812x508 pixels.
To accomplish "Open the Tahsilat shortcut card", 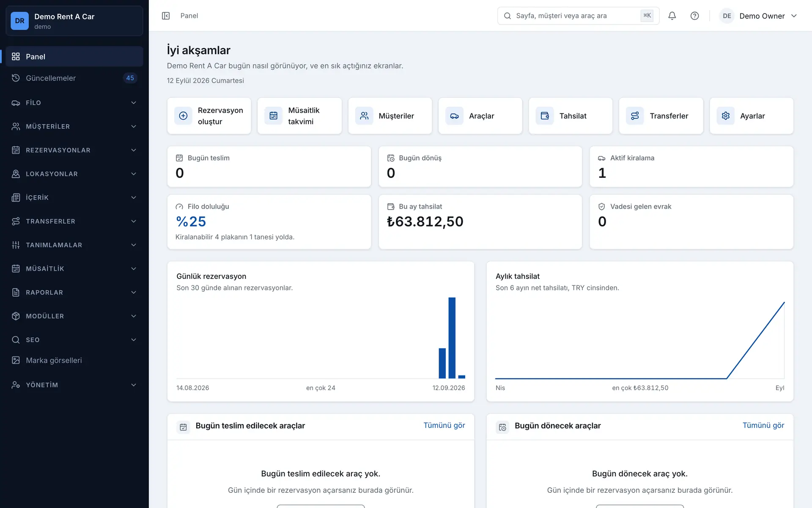I will click(x=571, y=116).
